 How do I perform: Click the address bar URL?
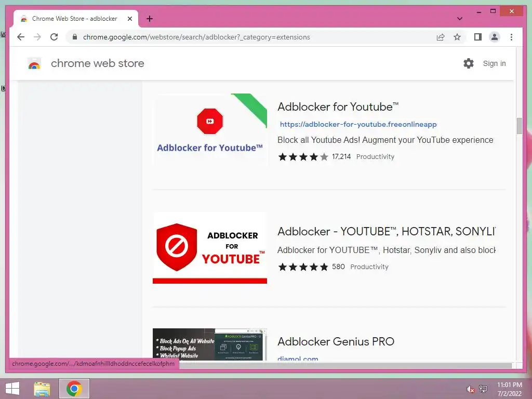(196, 37)
